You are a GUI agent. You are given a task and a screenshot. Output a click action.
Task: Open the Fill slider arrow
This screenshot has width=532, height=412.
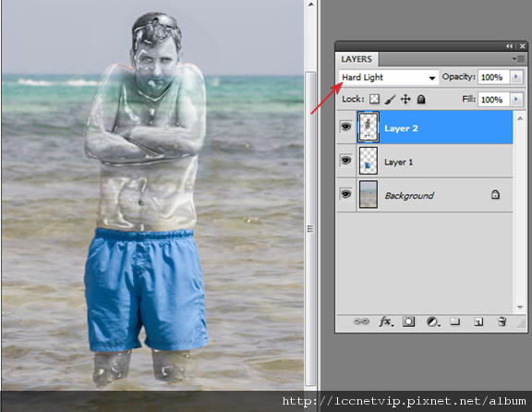coord(516,99)
